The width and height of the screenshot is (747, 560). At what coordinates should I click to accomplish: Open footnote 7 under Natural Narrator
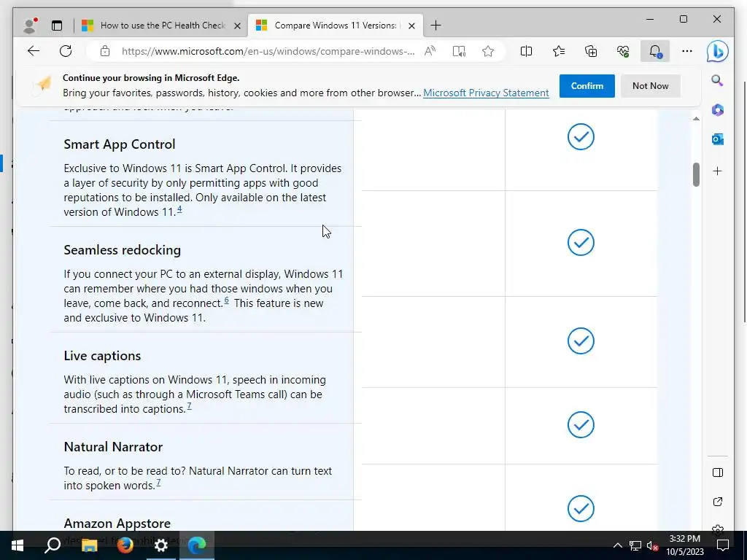(x=158, y=483)
